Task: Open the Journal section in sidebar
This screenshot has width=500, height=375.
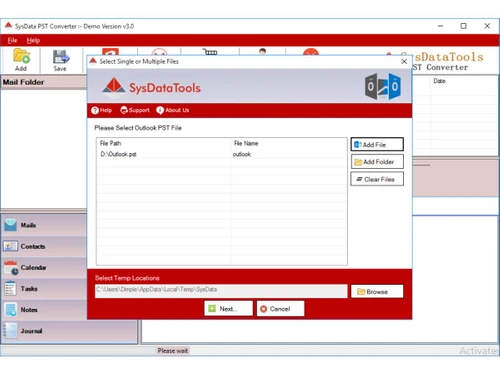Action: (69, 331)
